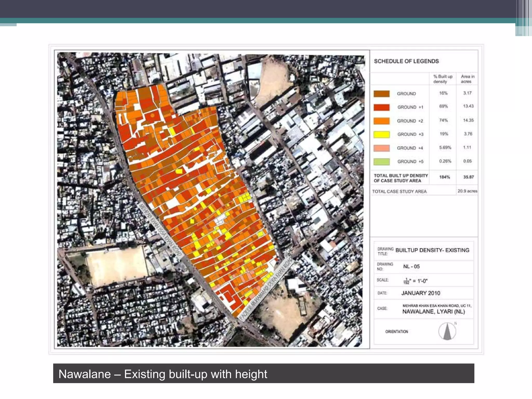Select the NL - 05 drawing number
This screenshot has width=532, height=399.
tap(411, 267)
